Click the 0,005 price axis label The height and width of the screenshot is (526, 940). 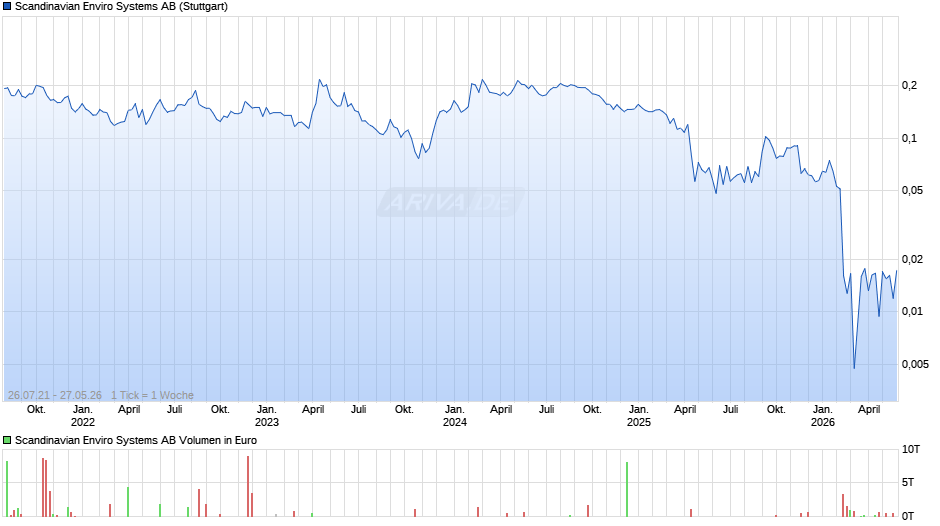[915, 365]
